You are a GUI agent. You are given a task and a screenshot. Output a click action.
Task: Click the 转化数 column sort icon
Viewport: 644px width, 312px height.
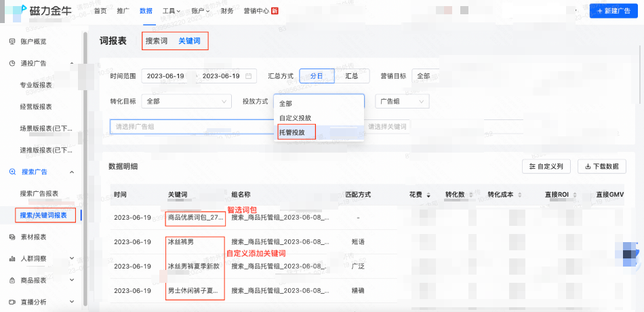472,195
